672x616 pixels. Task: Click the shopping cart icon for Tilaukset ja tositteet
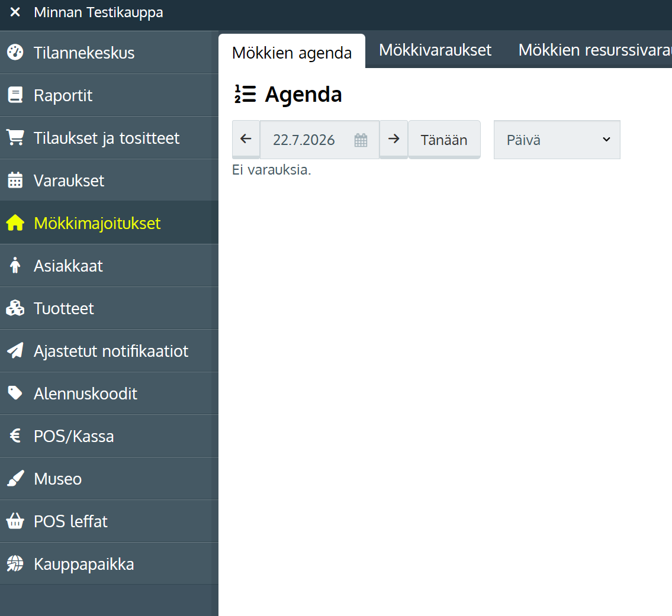click(x=15, y=137)
